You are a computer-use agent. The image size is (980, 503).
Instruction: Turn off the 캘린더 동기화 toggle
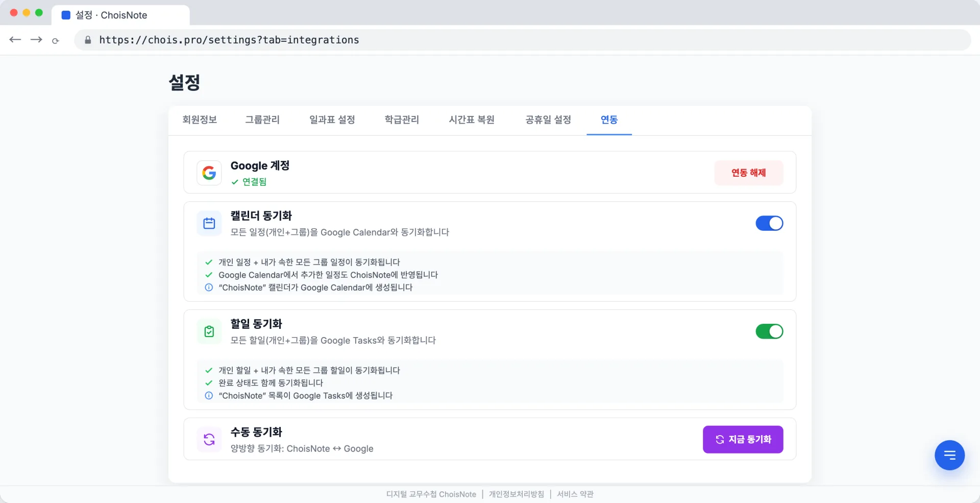click(x=769, y=223)
